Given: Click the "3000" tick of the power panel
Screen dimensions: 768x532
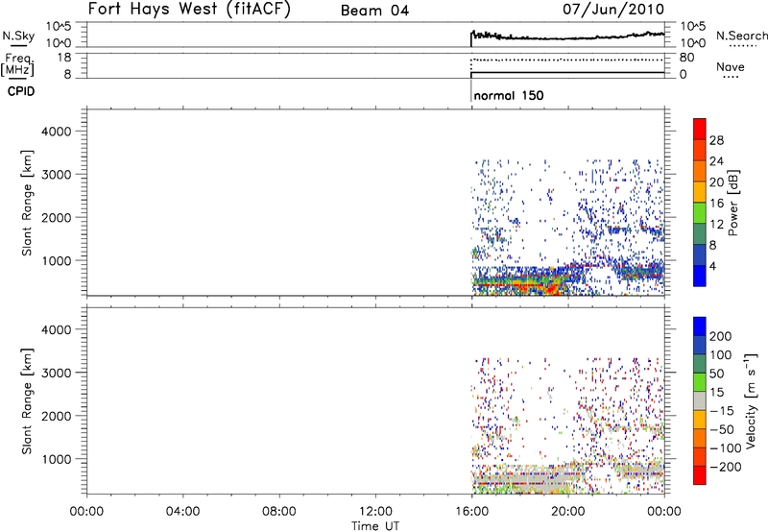Looking at the screenshot, I should 56,175.
